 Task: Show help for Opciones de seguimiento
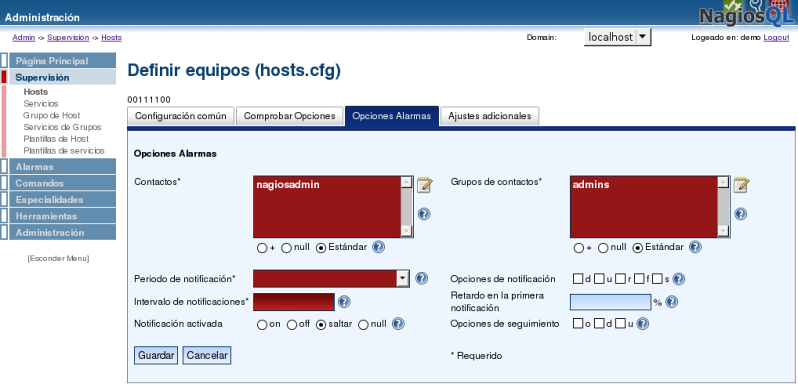(x=642, y=324)
